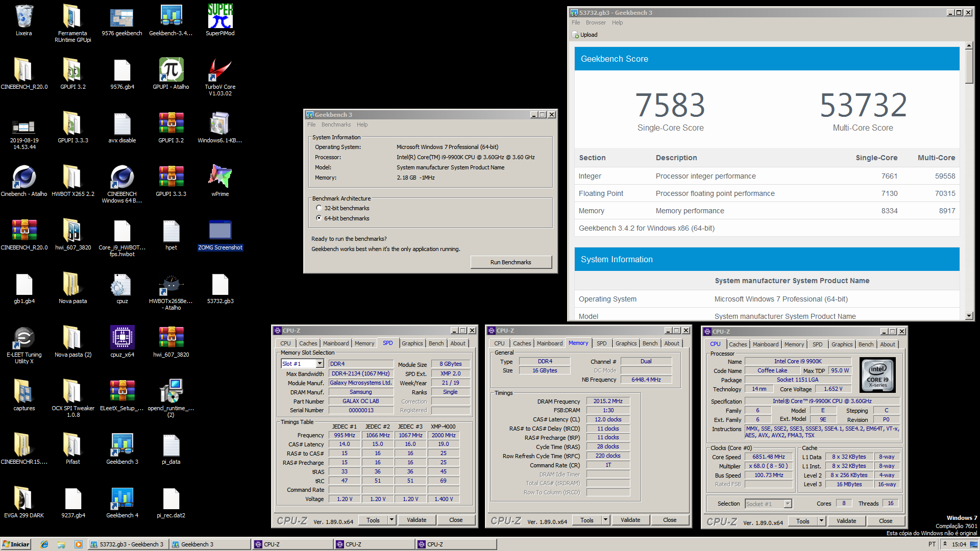Click Validate in the CPU tab CPU-Z window

[x=846, y=521]
